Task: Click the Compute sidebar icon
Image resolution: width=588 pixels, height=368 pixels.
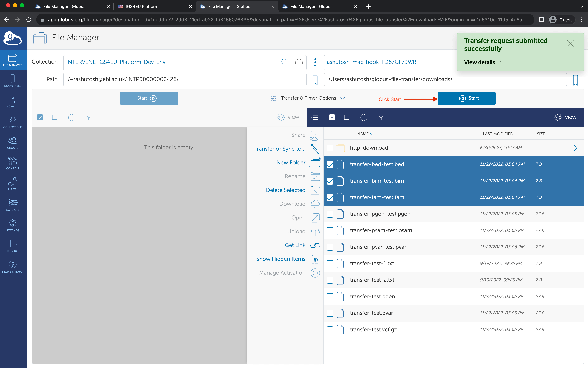Action: point(13,205)
